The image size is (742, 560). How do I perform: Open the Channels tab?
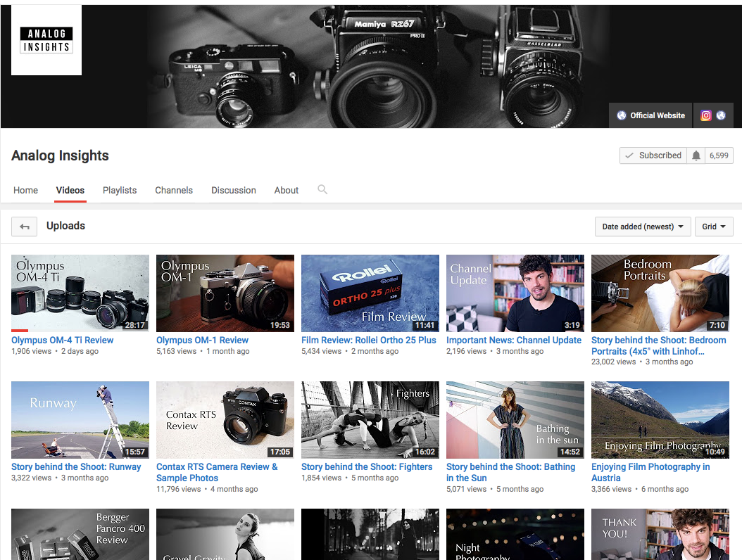coord(174,190)
